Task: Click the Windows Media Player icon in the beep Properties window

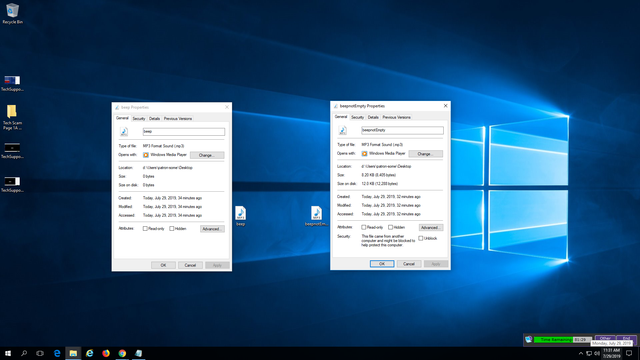Action: click(146, 155)
